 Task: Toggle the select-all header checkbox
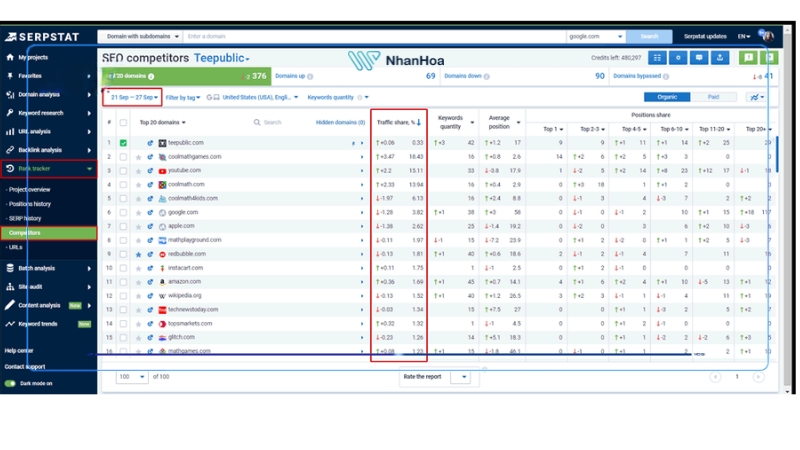pos(123,122)
